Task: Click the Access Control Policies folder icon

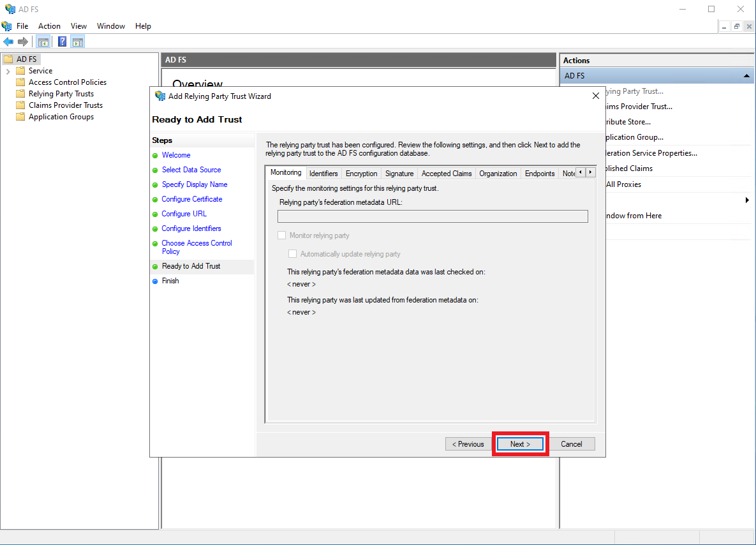Action: pyautogui.click(x=20, y=82)
